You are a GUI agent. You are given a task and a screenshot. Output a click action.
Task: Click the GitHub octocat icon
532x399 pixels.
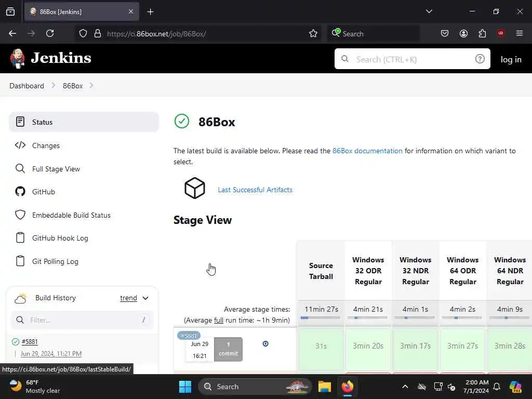[x=20, y=191]
